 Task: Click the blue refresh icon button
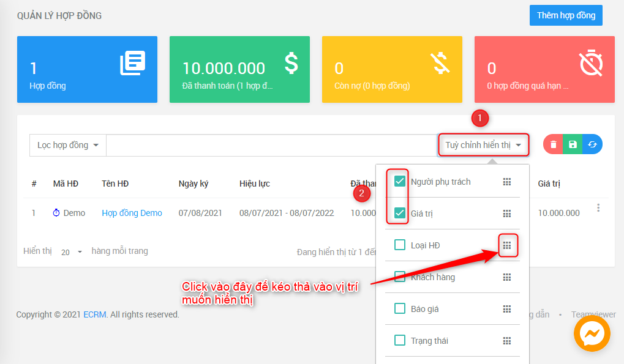click(x=592, y=144)
